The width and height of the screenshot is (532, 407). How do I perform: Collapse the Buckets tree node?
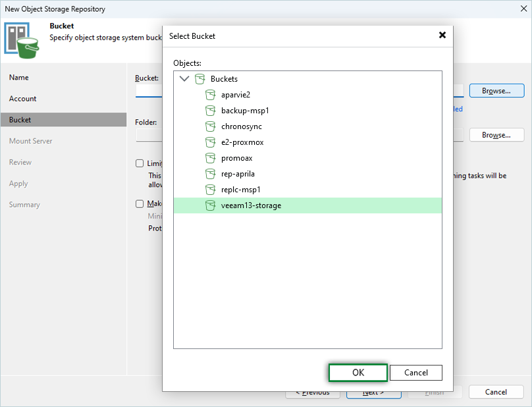point(184,79)
